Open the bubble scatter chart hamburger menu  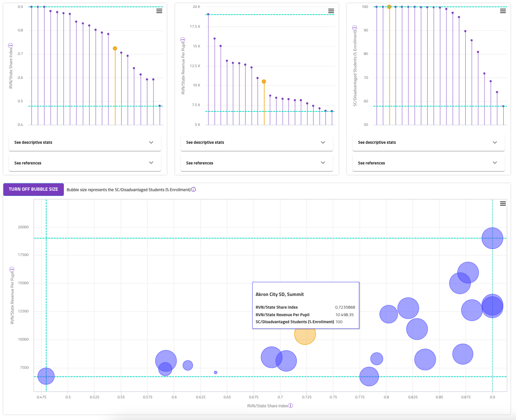(x=503, y=203)
